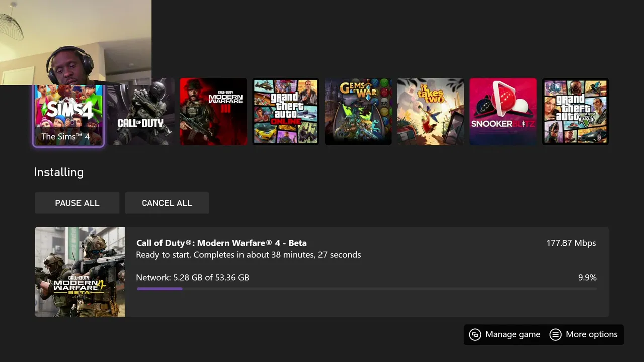Launch the Call of Duty tile

pyautogui.click(x=140, y=112)
